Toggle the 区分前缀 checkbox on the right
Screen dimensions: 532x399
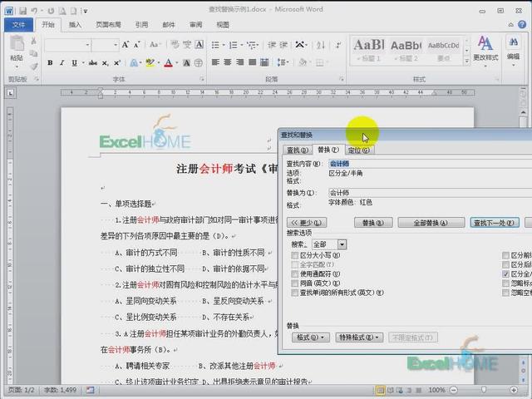(x=505, y=255)
